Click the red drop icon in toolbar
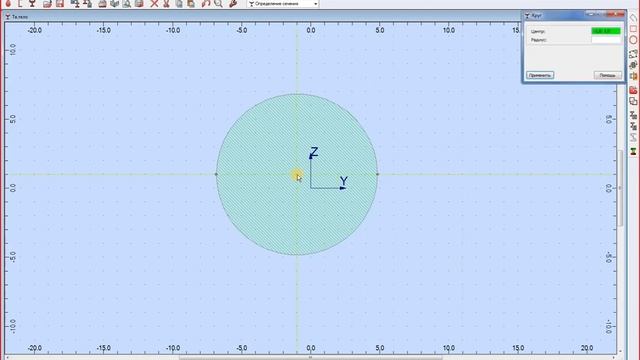The height and width of the screenshot is (360, 640). coord(8,4)
